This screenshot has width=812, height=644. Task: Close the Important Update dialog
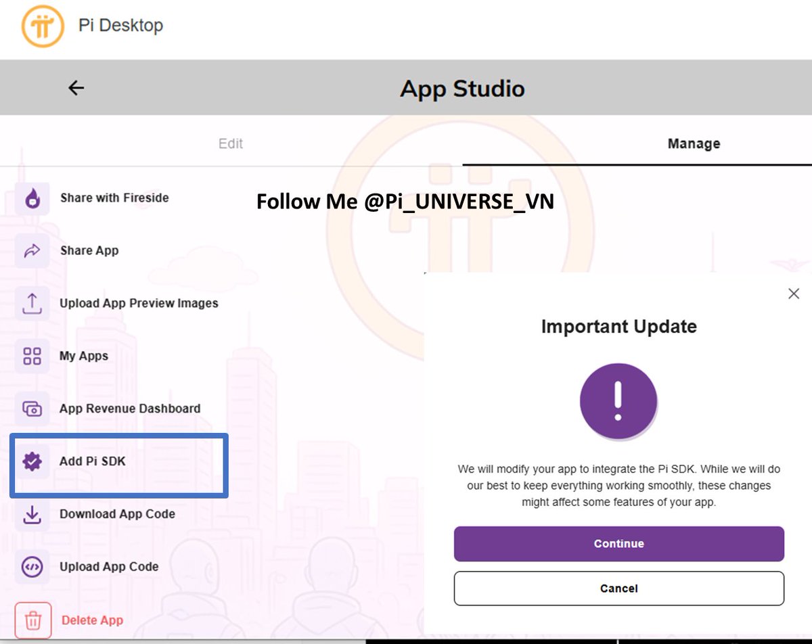click(794, 294)
